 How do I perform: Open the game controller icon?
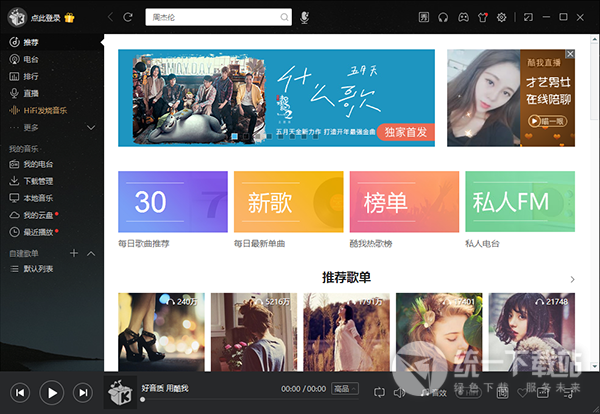463,17
